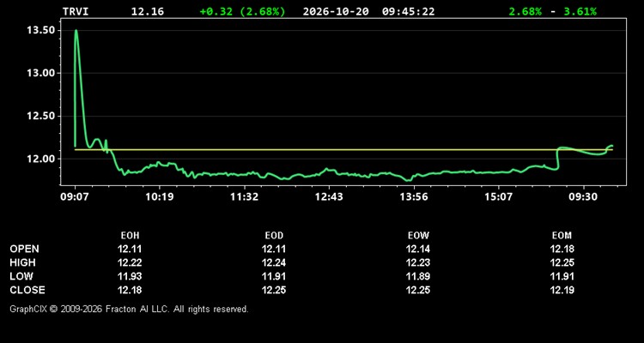Select the OPEN row label

[x=25, y=249]
